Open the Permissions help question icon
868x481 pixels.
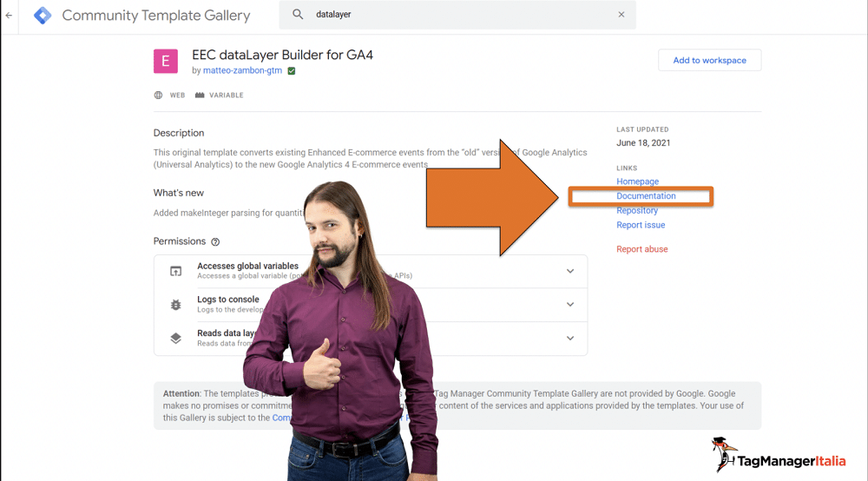coord(215,242)
